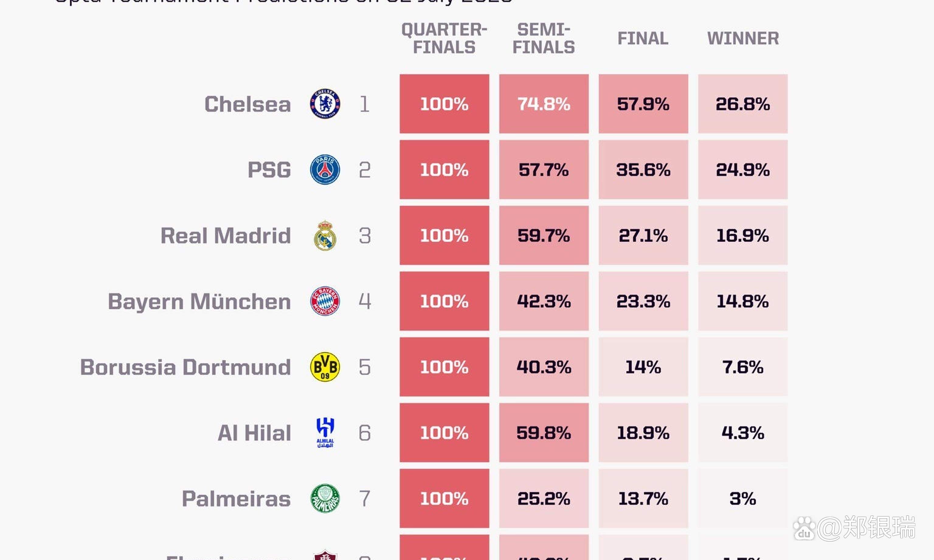Click the PSG club crest

pos(325,169)
